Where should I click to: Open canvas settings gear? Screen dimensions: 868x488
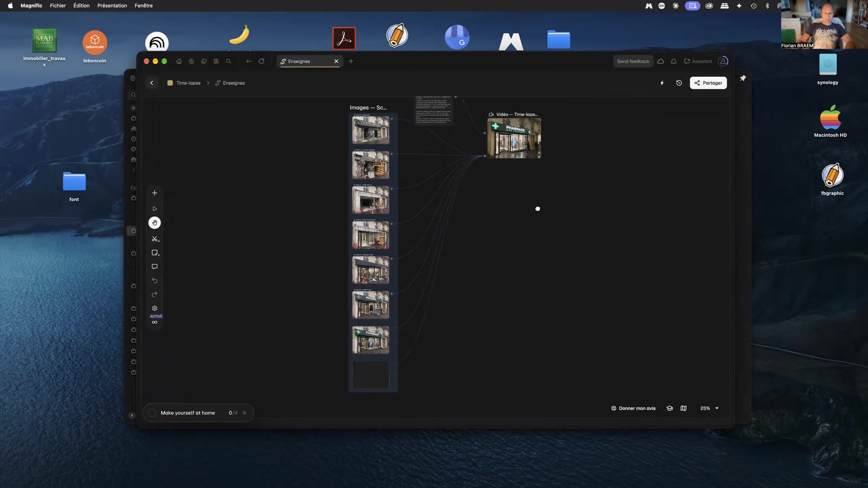point(155,308)
